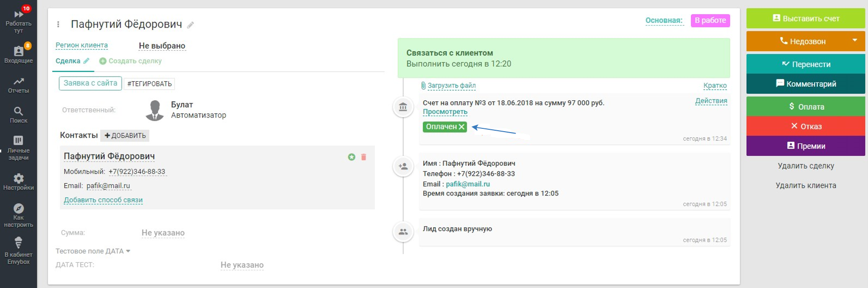Click the green 'Оплата' button
The width and height of the screenshot is (868, 288).
tap(806, 106)
